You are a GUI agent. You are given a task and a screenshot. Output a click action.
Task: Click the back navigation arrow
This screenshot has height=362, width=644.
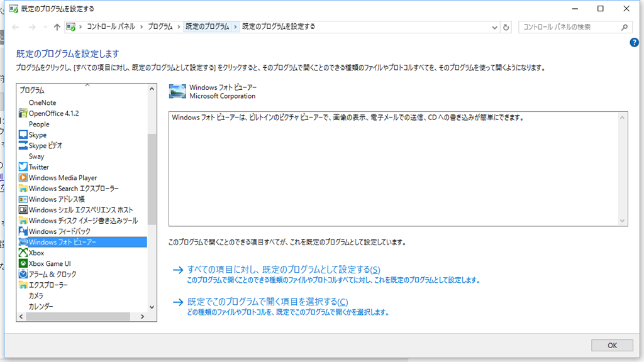[x=16, y=27]
